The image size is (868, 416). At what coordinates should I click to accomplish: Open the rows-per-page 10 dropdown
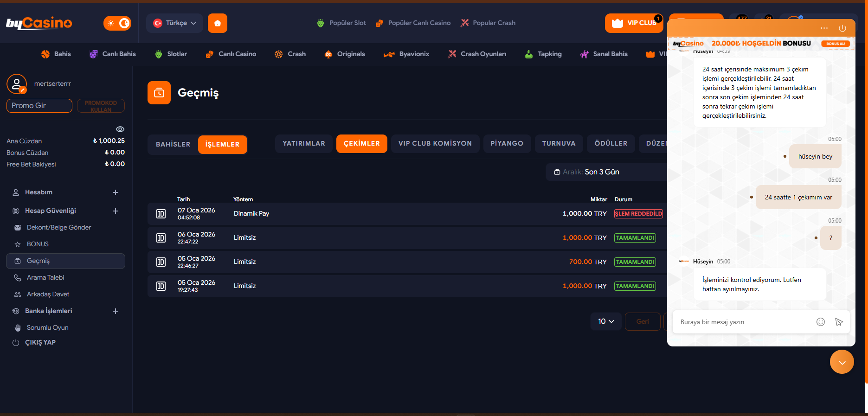click(606, 321)
